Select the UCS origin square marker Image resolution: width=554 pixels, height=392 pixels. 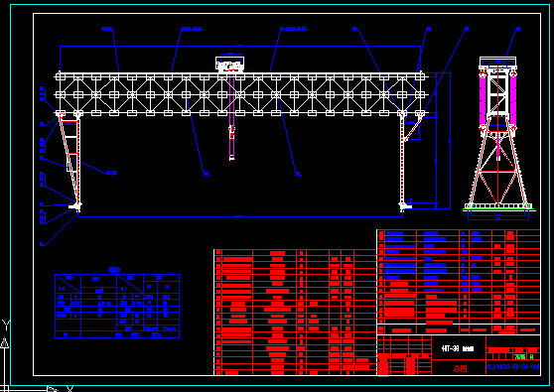click(x=4, y=389)
